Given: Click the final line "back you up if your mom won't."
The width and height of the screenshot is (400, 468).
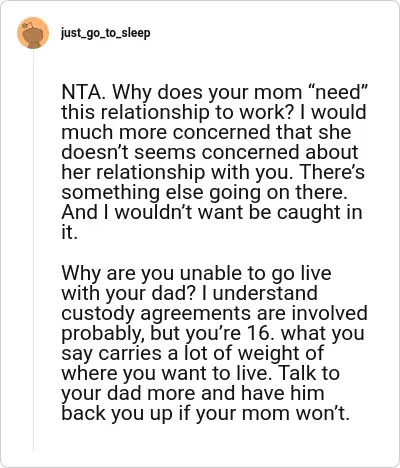Looking at the screenshot, I should pyautogui.click(x=206, y=413).
